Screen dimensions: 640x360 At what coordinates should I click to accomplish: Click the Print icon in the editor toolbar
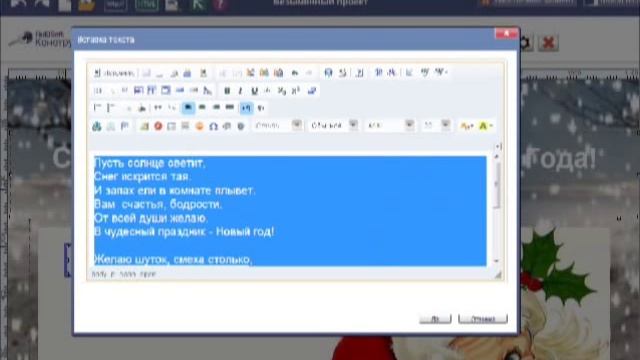click(x=187, y=73)
